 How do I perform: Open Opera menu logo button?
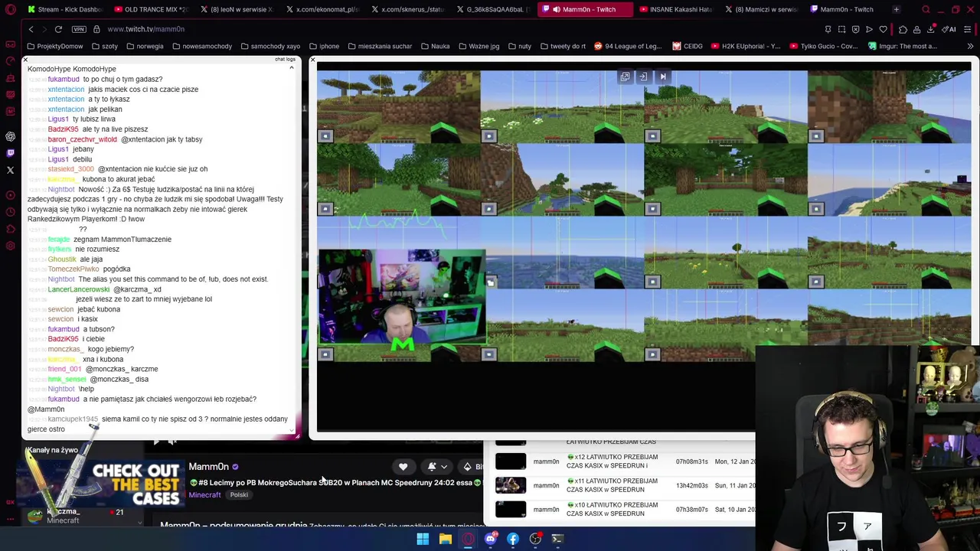coord(10,9)
